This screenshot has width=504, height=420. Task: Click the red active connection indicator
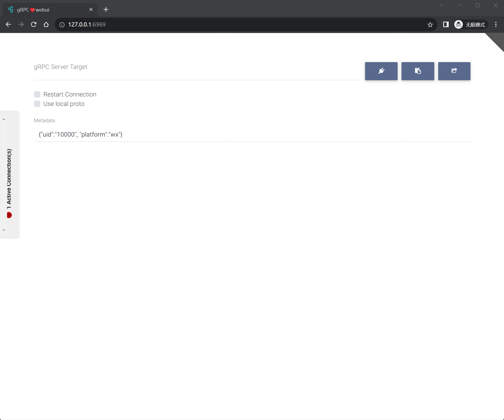coord(9,215)
